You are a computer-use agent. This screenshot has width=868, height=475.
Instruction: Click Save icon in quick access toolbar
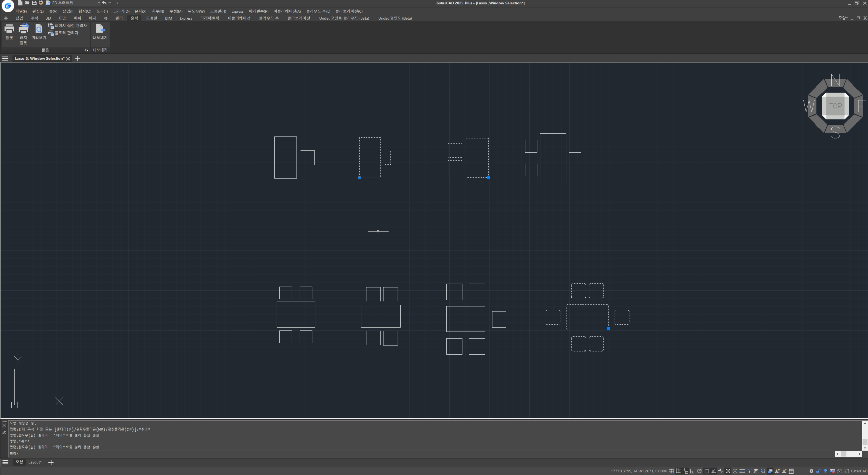[34, 3]
